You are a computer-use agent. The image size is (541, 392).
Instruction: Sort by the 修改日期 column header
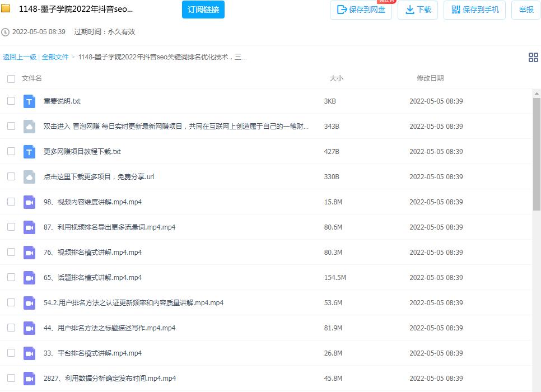(430, 78)
